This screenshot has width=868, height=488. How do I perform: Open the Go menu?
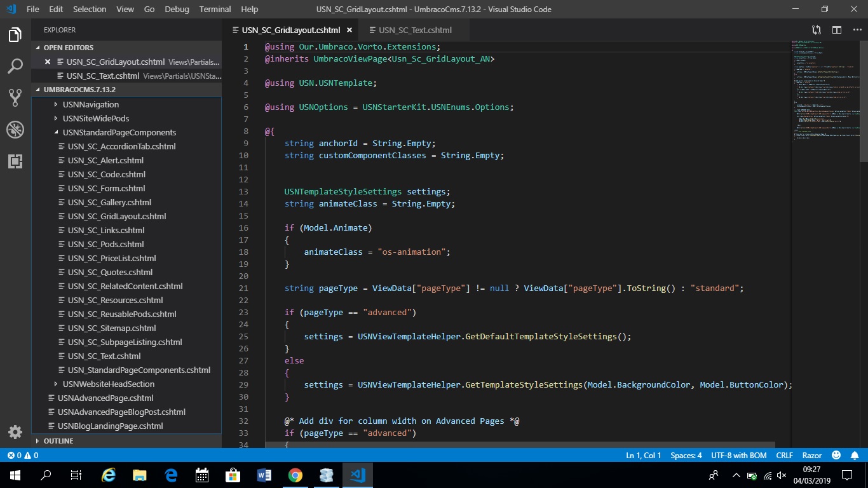pos(149,9)
